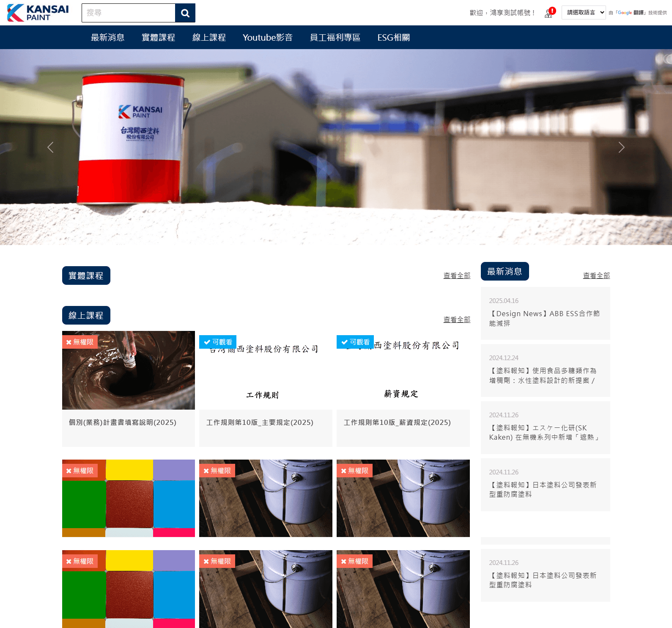The width and height of the screenshot is (672, 628).
Task: Click 查看全部 link for 實體課程
Action: 456,275
